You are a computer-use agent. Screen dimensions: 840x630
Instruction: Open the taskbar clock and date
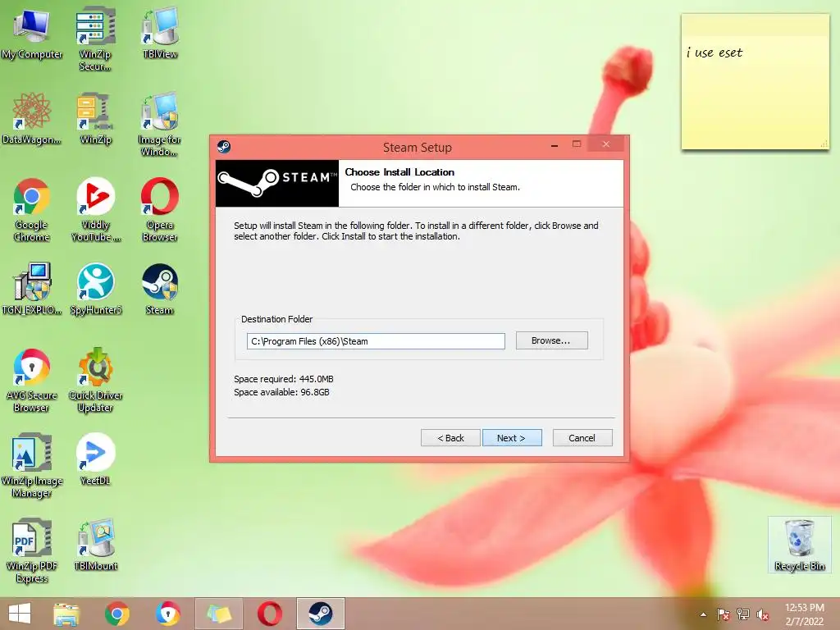point(804,614)
